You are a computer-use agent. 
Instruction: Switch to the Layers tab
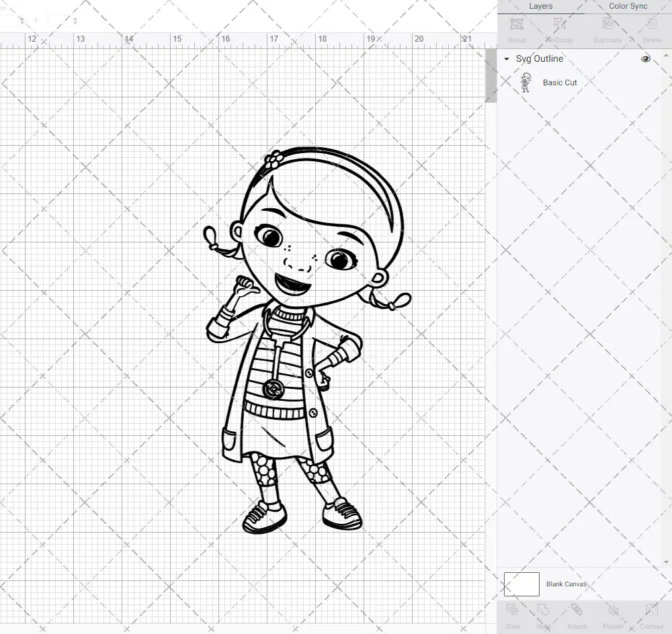point(540,7)
